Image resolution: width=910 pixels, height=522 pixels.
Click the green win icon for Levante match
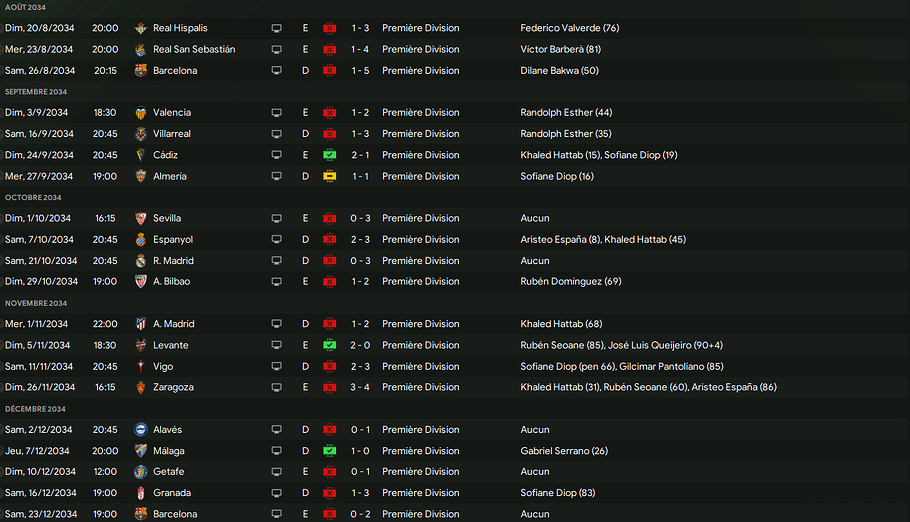click(x=329, y=345)
